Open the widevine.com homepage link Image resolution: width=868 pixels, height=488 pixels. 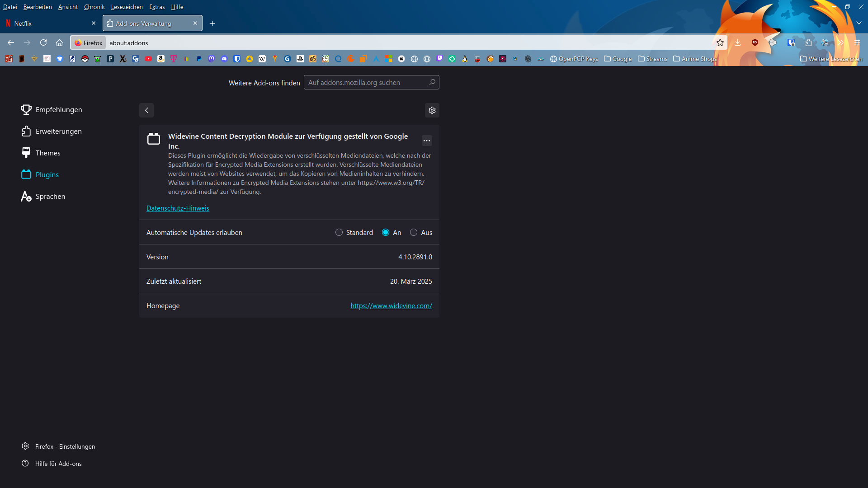pyautogui.click(x=391, y=306)
